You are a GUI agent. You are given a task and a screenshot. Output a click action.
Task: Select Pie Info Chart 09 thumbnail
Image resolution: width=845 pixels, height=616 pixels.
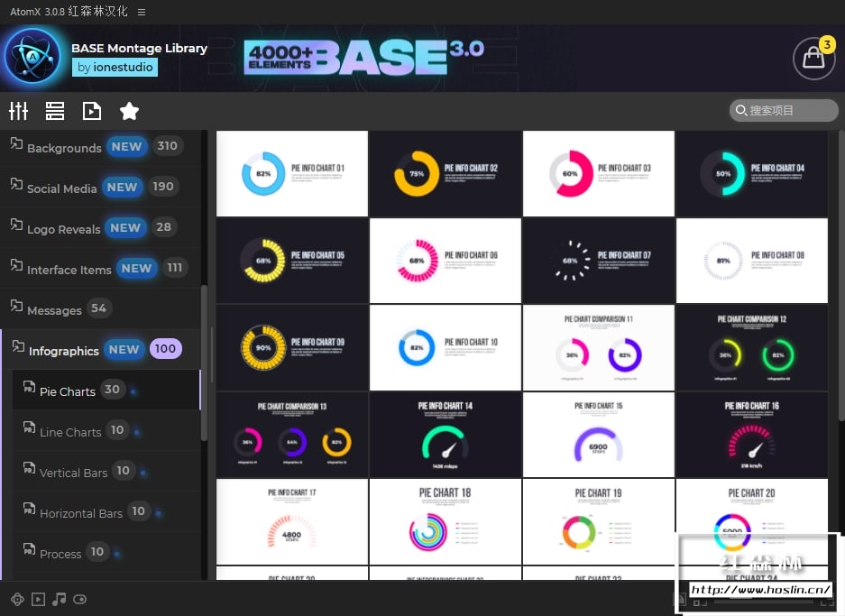coord(292,347)
